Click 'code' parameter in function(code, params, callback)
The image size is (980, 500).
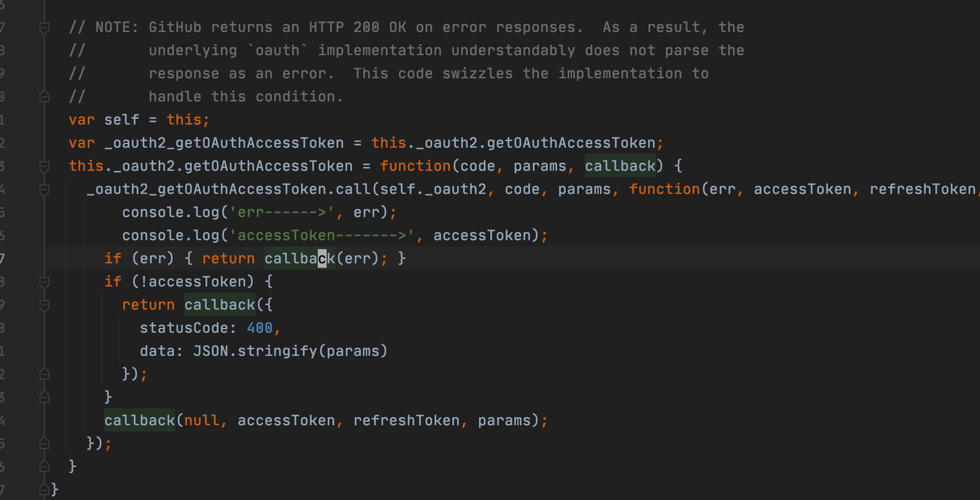(x=478, y=166)
